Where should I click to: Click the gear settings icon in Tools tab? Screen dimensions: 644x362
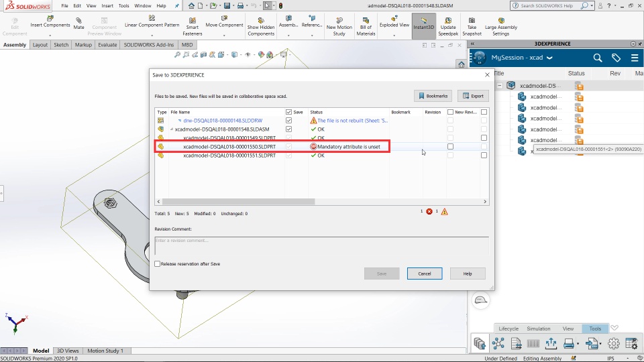[614, 343]
